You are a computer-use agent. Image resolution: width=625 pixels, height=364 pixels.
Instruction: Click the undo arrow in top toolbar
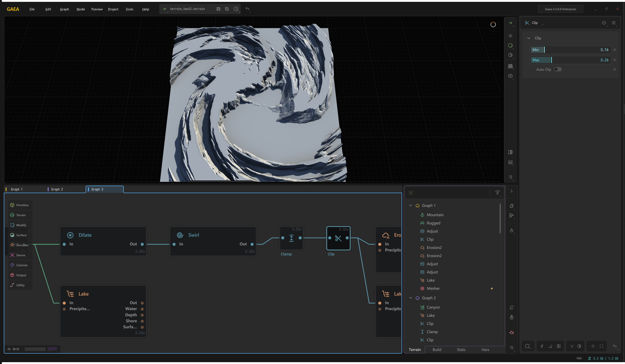pyautogui.click(x=247, y=9)
